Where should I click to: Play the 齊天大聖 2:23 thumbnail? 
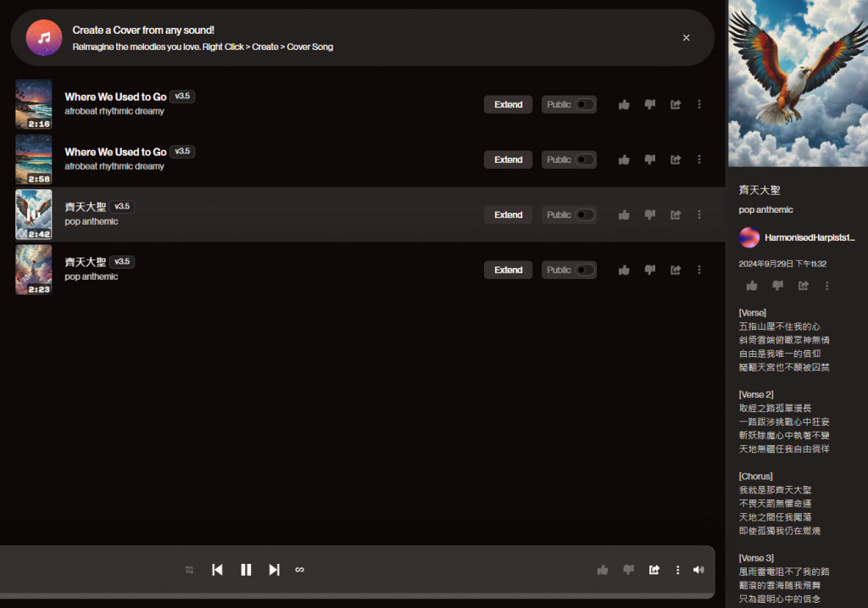coord(34,270)
